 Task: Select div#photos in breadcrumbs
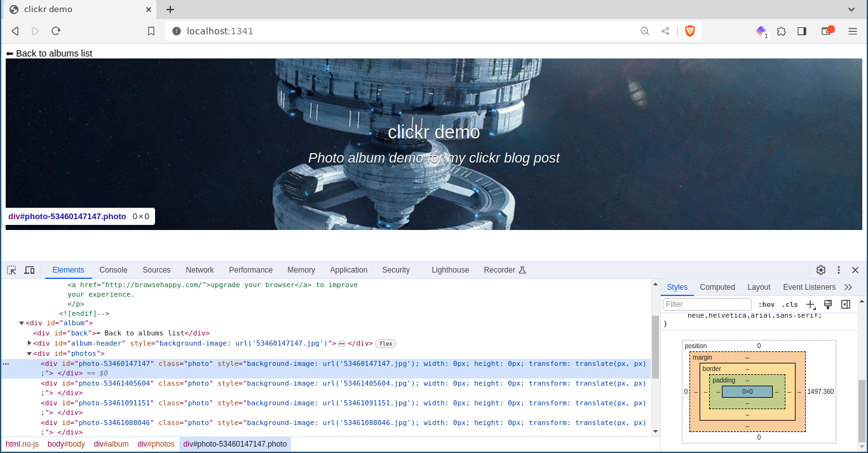(156, 444)
